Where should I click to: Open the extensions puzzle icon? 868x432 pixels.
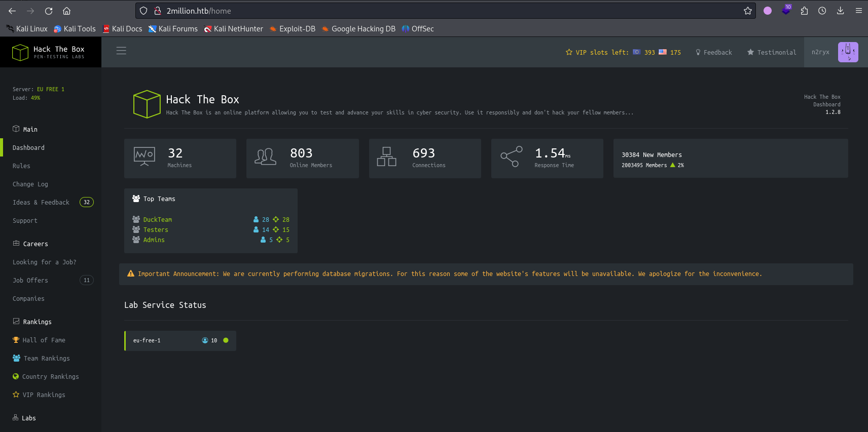coord(804,11)
